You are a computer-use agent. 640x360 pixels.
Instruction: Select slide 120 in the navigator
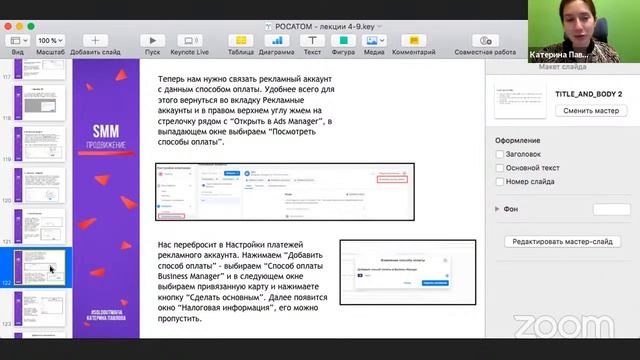tap(40, 185)
